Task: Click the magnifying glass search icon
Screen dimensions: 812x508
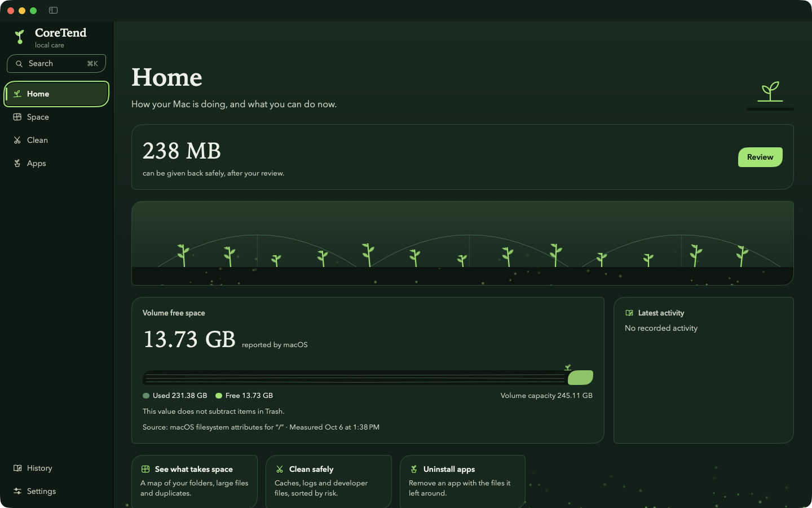Action: [x=19, y=64]
